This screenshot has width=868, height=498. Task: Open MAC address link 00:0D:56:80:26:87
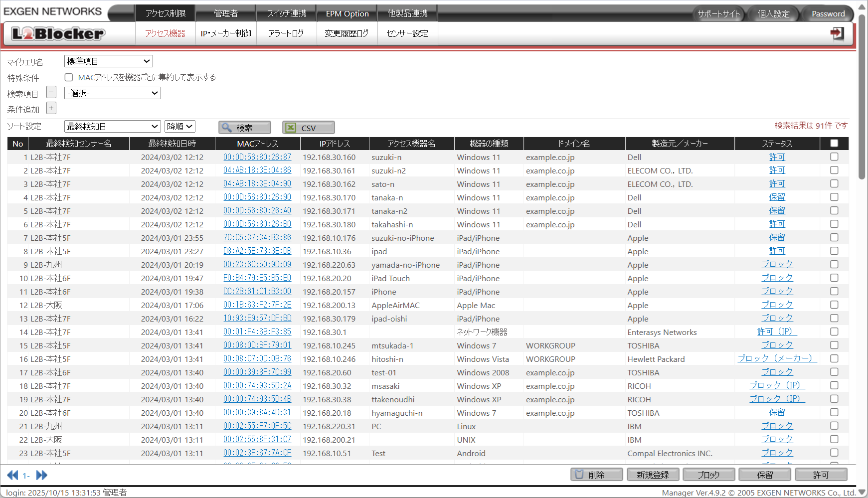point(257,157)
